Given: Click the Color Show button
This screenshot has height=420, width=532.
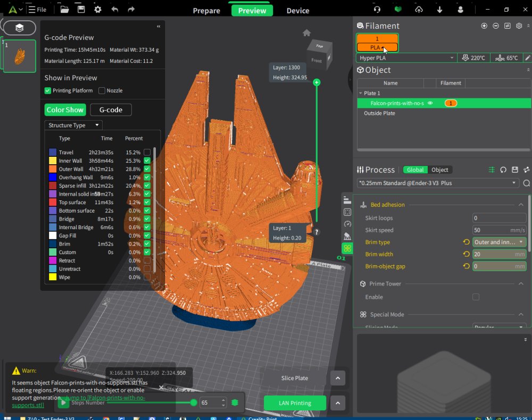Looking at the screenshot, I should tap(65, 110).
